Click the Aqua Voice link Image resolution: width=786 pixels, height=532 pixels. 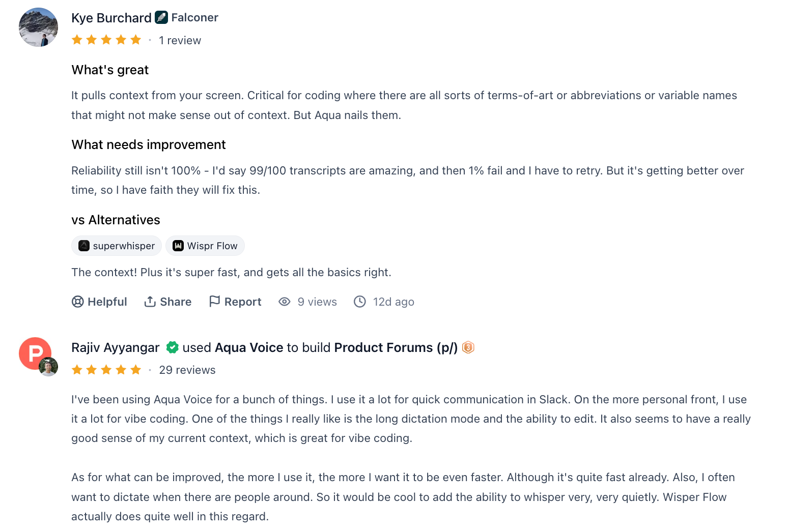click(x=249, y=347)
